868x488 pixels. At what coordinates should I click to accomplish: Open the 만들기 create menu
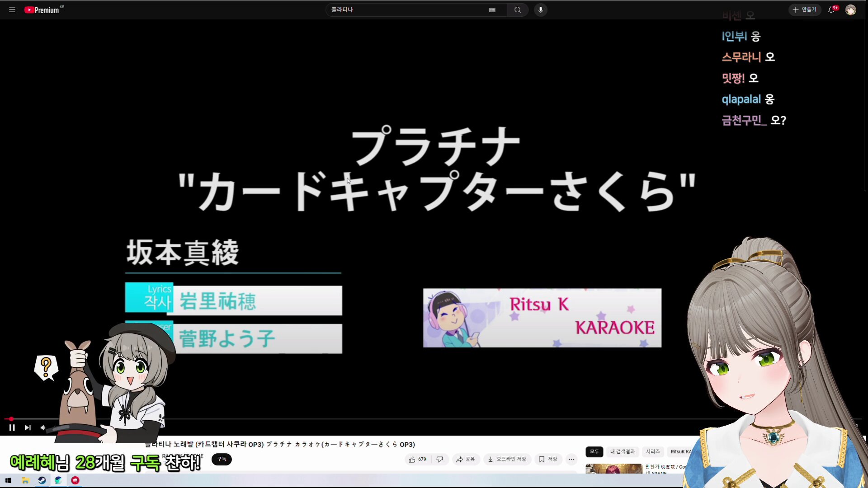[804, 9]
